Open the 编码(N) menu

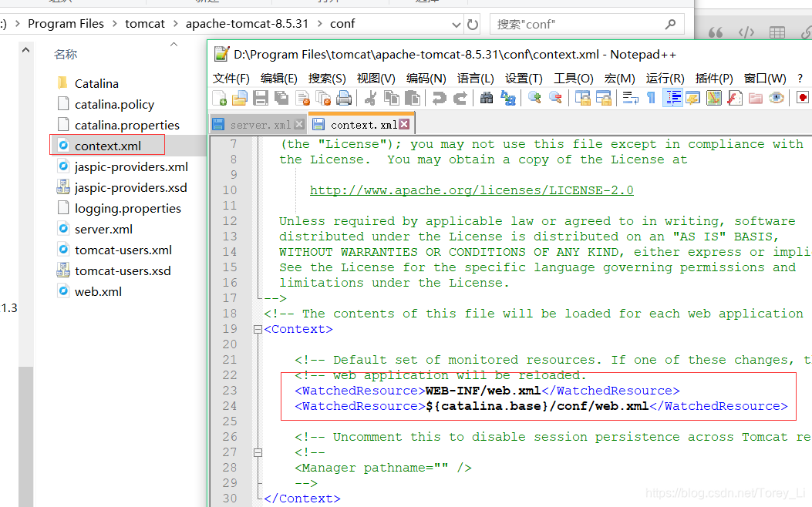[x=426, y=78]
